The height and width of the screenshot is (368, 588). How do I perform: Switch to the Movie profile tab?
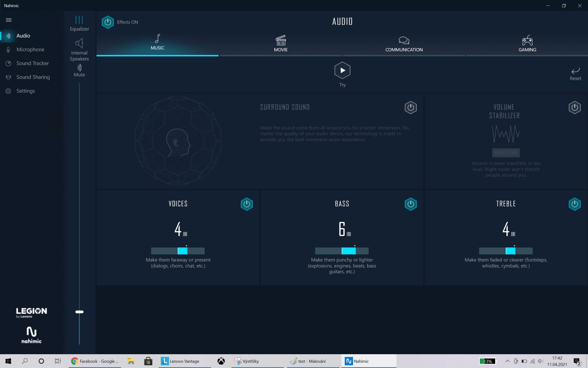point(281,44)
